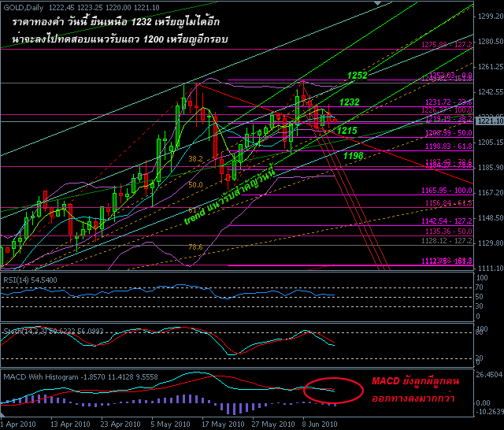Click the green 1215 support label
Image resolution: width=504 pixels, height=430 pixels.
pos(347,131)
